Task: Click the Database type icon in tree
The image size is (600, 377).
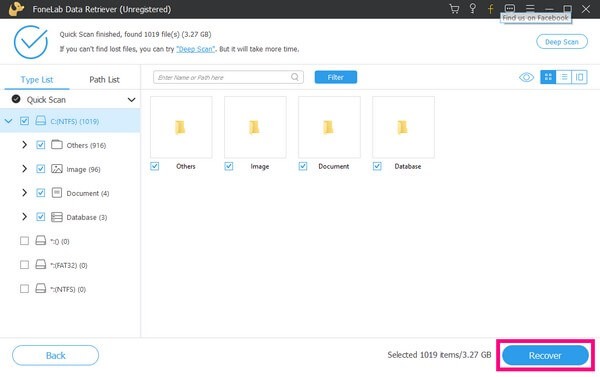Action: click(x=57, y=217)
